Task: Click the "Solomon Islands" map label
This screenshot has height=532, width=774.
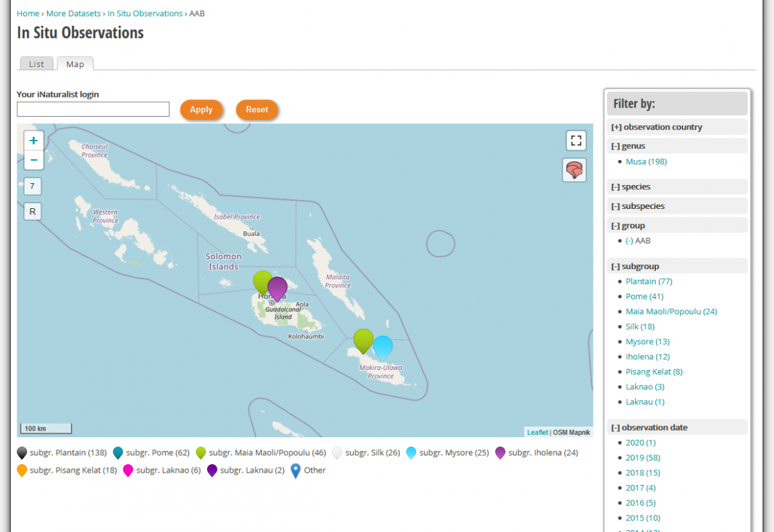Action: click(224, 261)
